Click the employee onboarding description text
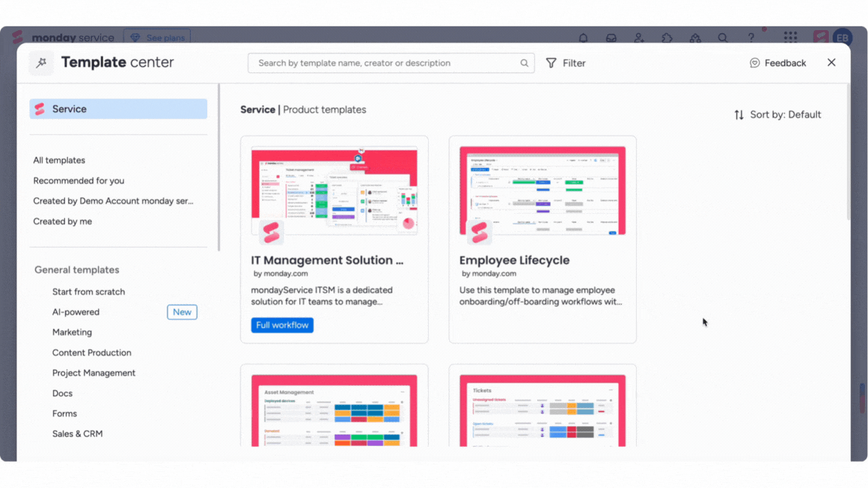The image size is (868, 488). 540,296
